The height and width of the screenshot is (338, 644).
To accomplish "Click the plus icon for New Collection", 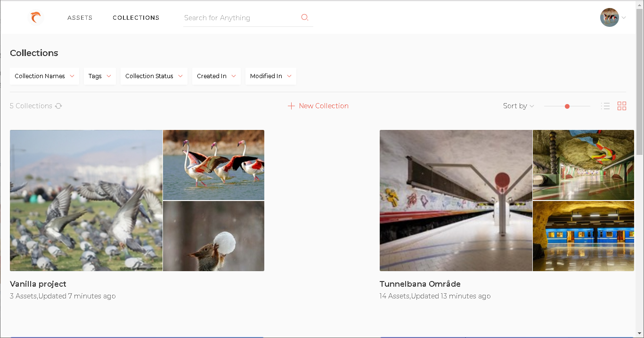I will click(291, 106).
